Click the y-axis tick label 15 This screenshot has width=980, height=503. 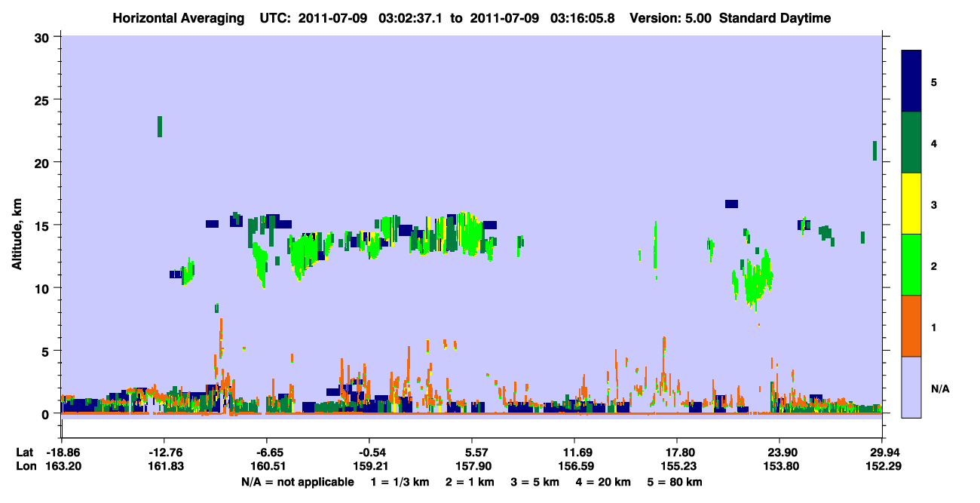pyautogui.click(x=44, y=225)
